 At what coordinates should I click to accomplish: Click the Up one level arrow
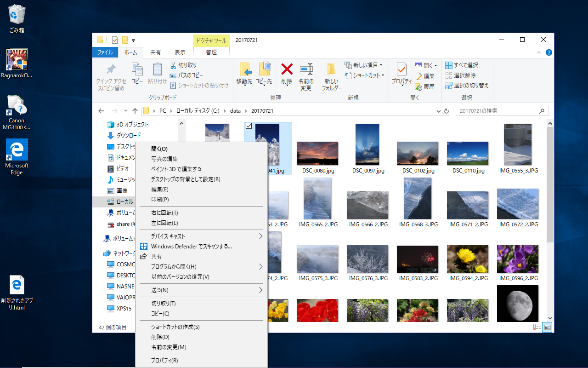135,111
